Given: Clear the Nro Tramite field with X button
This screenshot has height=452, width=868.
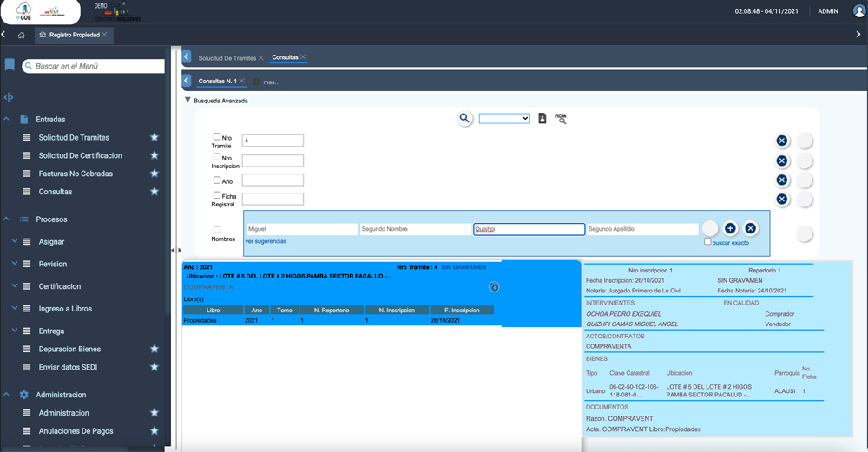Looking at the screenshot, I should coord(781,141).
